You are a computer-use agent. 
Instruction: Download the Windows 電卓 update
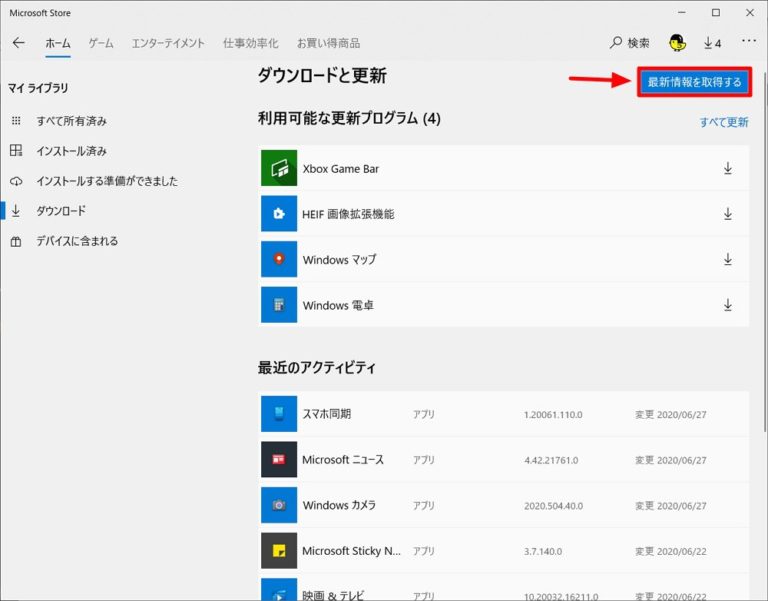coord(728,305)
